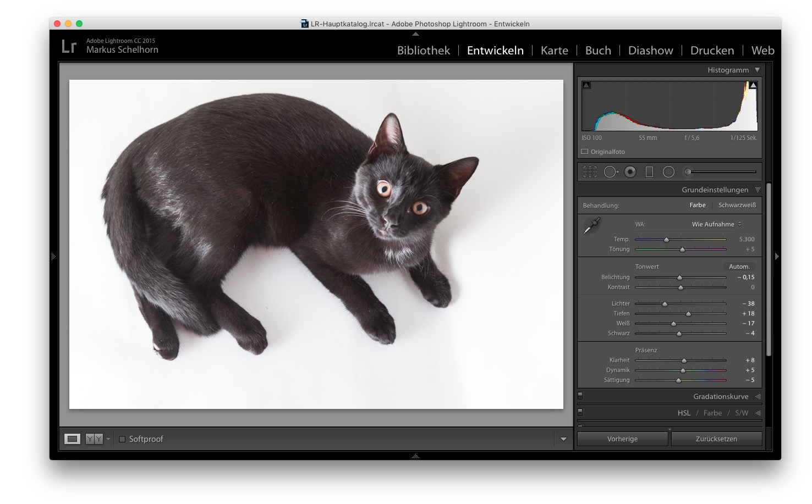The width and height of the screenshot is (812, 504).
Task: Open the Drucken module
Action: pyautogui.click(x=712, y=51)
